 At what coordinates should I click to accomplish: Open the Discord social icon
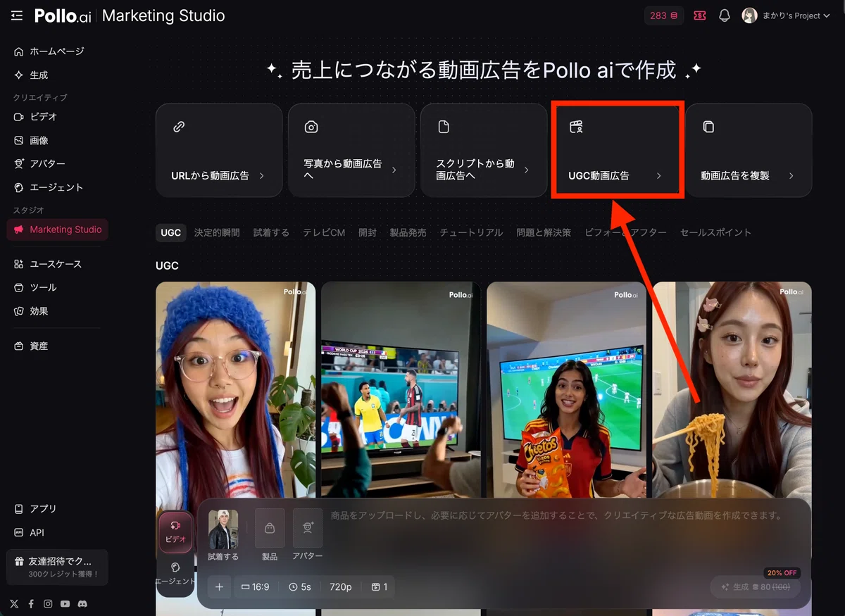click(82, 603)
